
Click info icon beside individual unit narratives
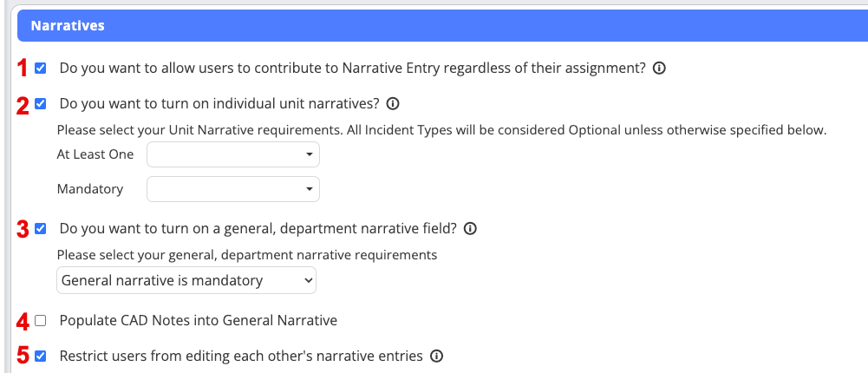coord(392,104)
